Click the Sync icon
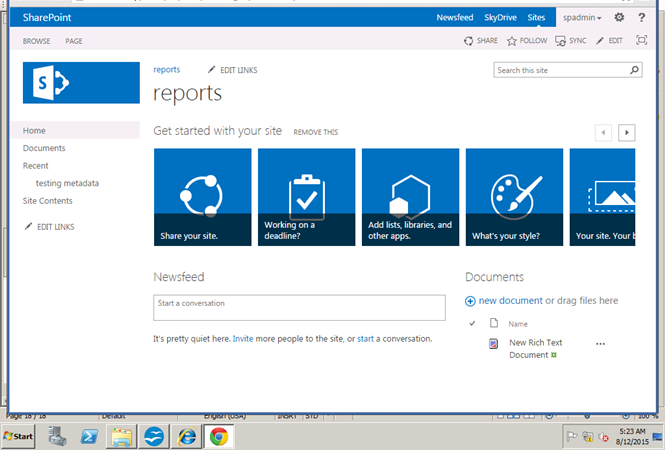 [560, 41]
